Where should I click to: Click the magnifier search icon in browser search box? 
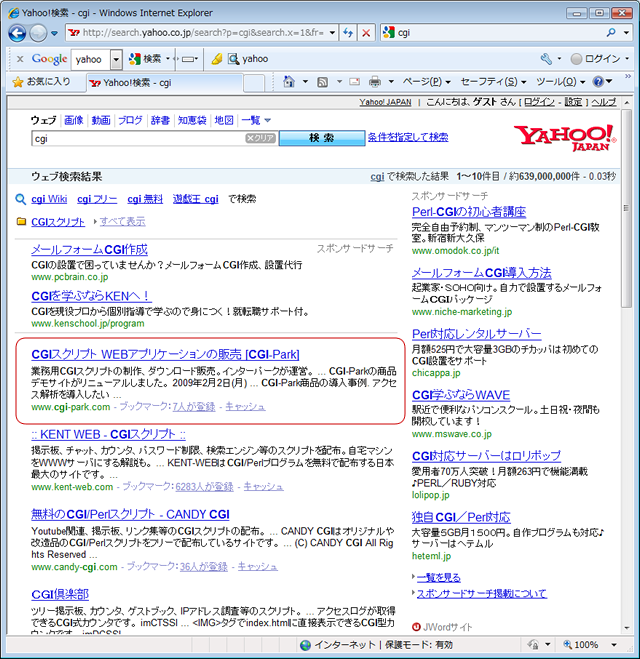tap(611, 32)
